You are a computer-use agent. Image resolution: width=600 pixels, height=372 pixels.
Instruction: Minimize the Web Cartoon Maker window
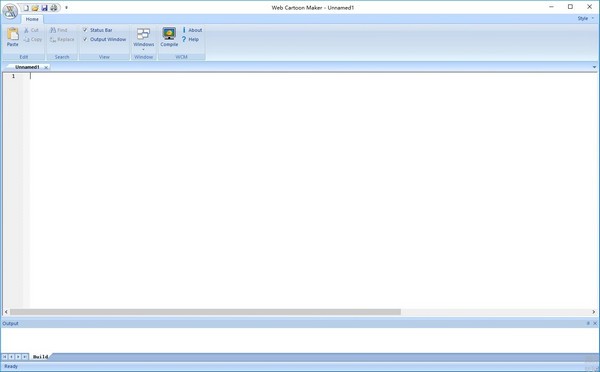click(x=552, y=7)
